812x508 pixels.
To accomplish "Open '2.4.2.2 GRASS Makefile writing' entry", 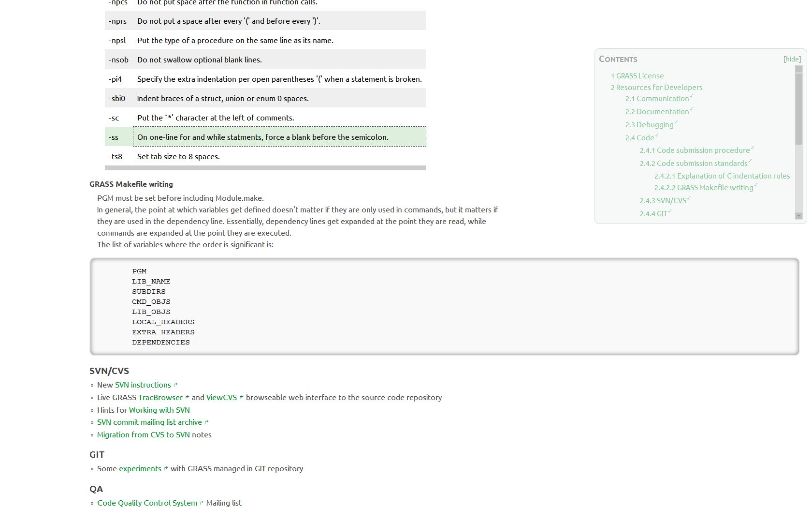I will 704,188.
